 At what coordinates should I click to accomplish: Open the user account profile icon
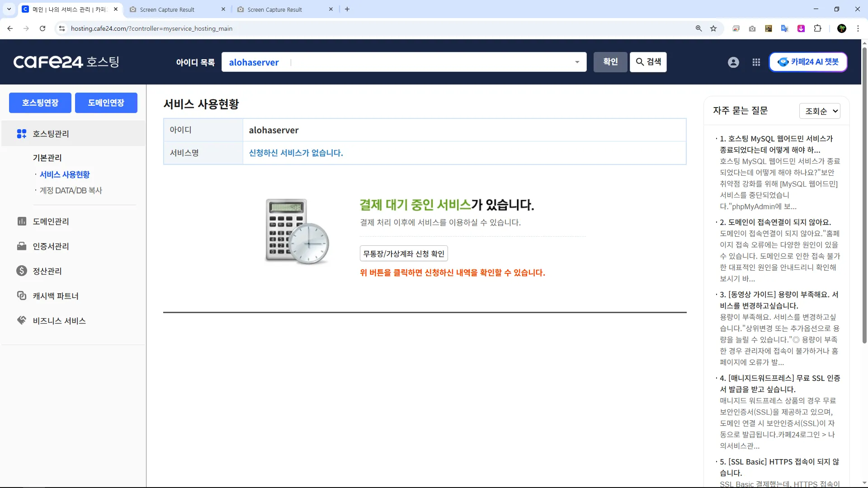(733, 62)
